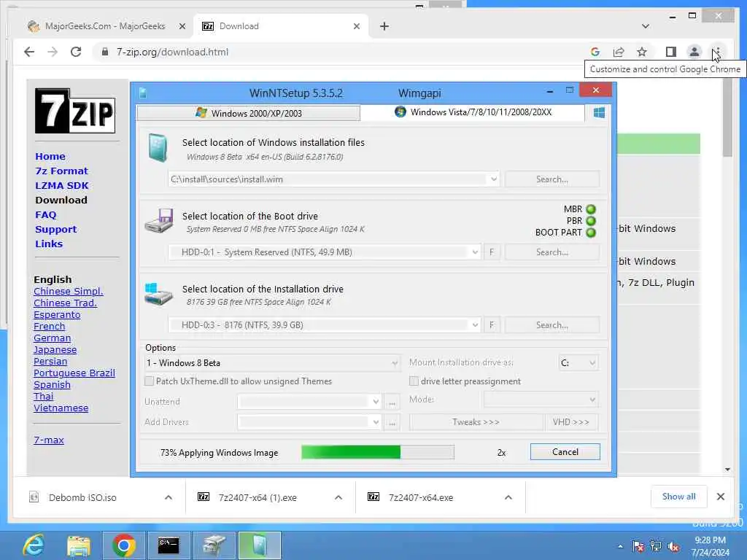Open the LZMA SDK link
This screenshot has height=560, width=747.
click(61, 186)
